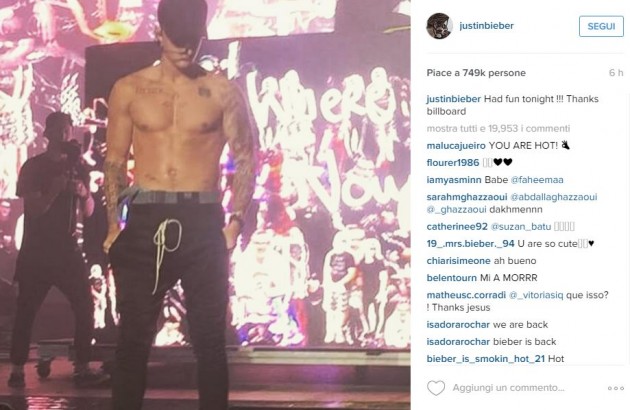Viewport: 630px width, 410px height.
Task: Click justinbieber profile avatar picture
Action: pyautogui.click(x=440, y=26)
